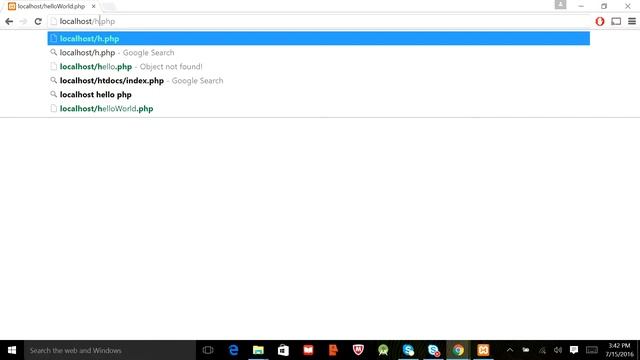Click the red Opera-style extension icon
The height and width of the screenshot is (360, 640).
600,22
